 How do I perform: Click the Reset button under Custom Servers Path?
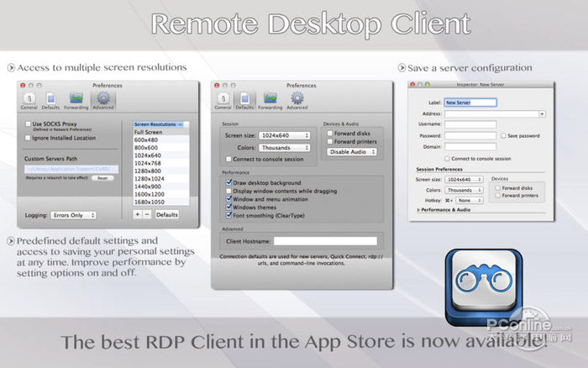coord(102,178)
